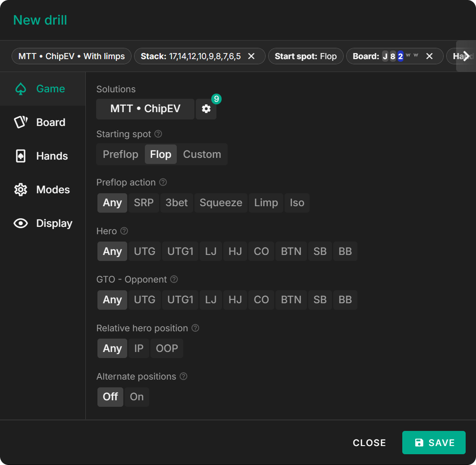Click the Stack filter chip text
This screenshot has width=476, height=465.
(191, 56)
